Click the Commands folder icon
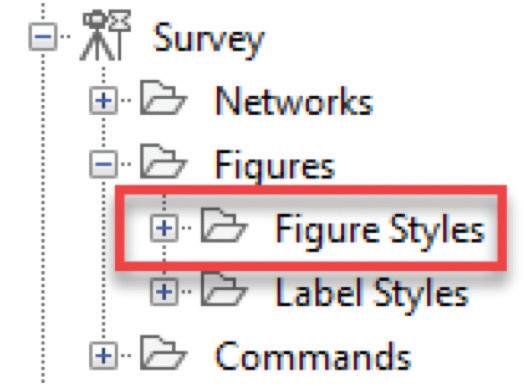The width and height of the screenshot is (526, 386). pyautogui.click(x=163, y=353)
